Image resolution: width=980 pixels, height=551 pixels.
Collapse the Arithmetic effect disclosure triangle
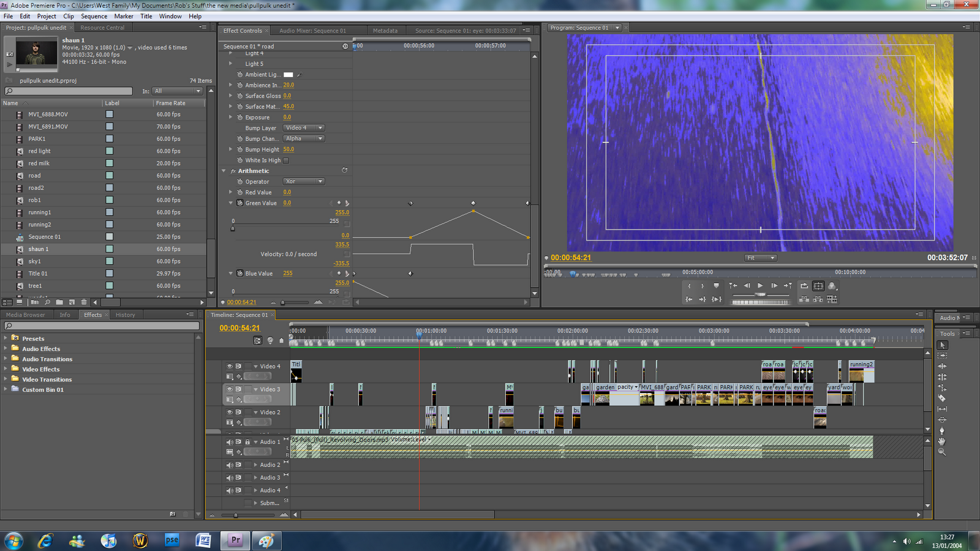tap(224, 171)
